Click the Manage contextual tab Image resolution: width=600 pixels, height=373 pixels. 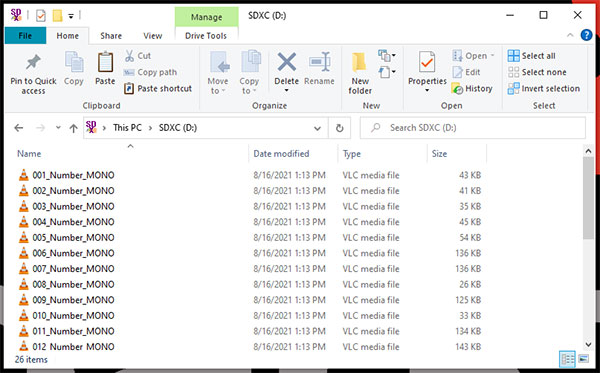point(207,17)
